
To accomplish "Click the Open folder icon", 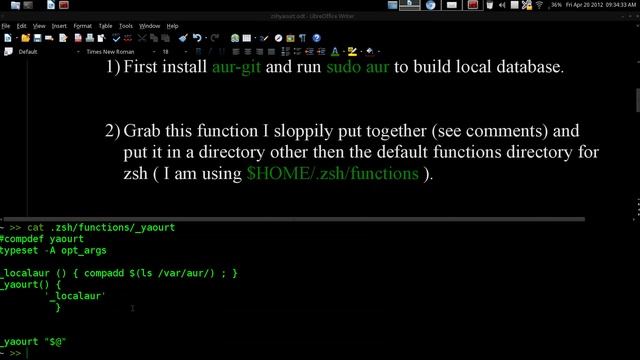I will click(26, 38).
